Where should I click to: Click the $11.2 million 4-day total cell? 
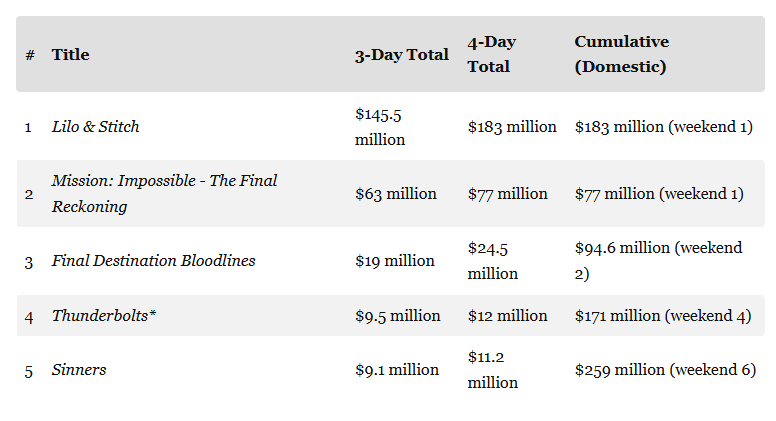pyautogui.click(x=493, y=370)
